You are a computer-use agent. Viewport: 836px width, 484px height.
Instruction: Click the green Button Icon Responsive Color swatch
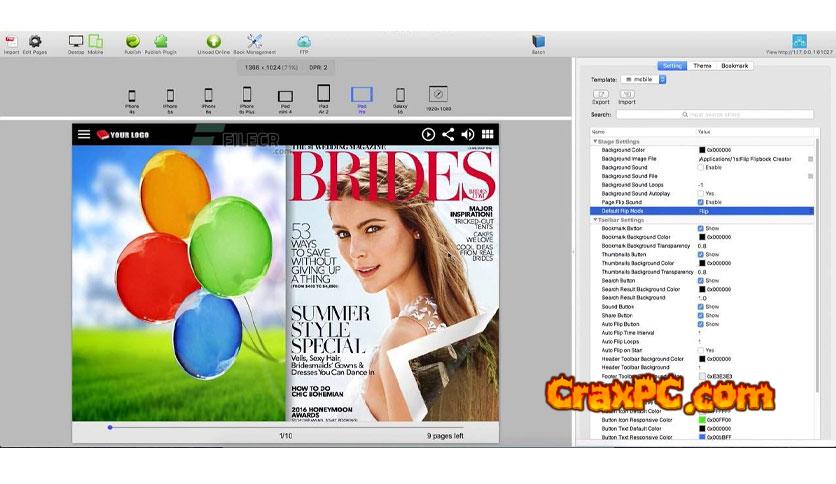click(702, 419)
